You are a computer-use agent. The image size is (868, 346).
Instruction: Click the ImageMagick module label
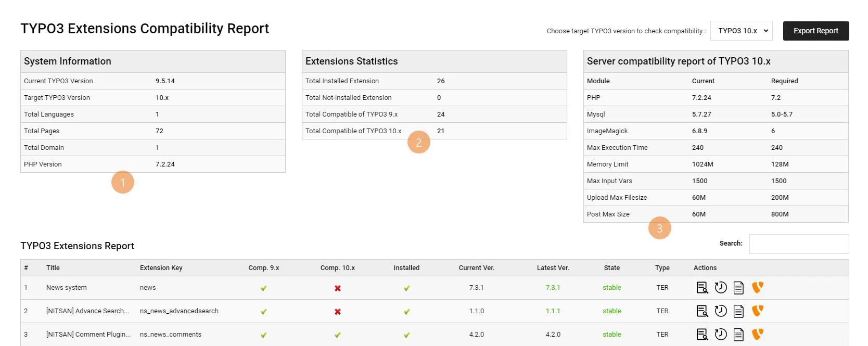(x=607, y=131)
